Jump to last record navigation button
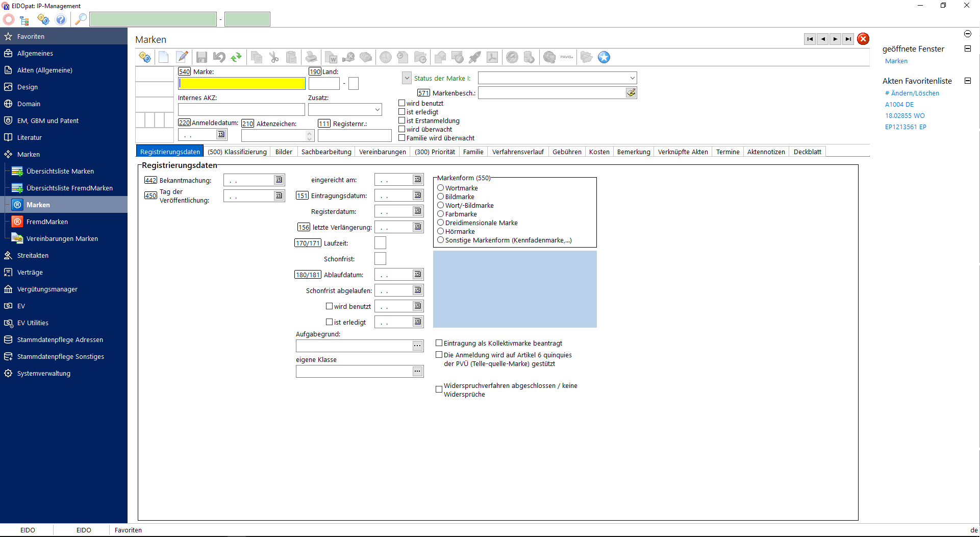This screenshot has width=980, height=537. coord(848,39)
